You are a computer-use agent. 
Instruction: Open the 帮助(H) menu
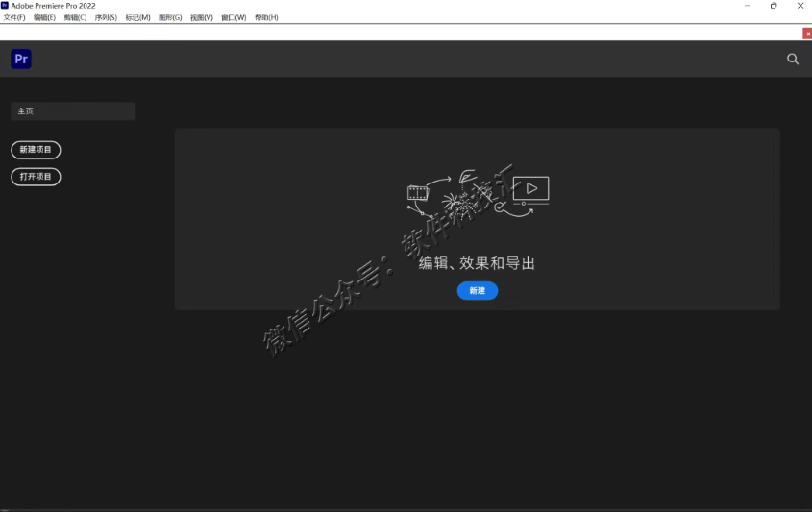[266, 17]
